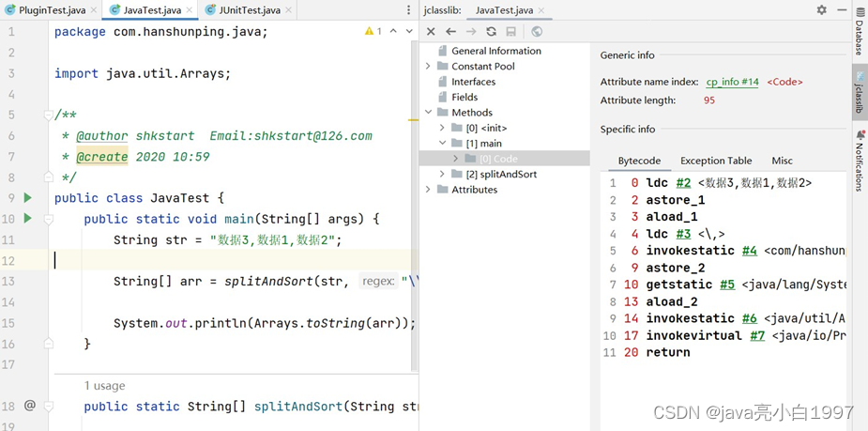868x431 pixels.
Task: Hide the jclasslib tool window
Action: coord(842,10)
